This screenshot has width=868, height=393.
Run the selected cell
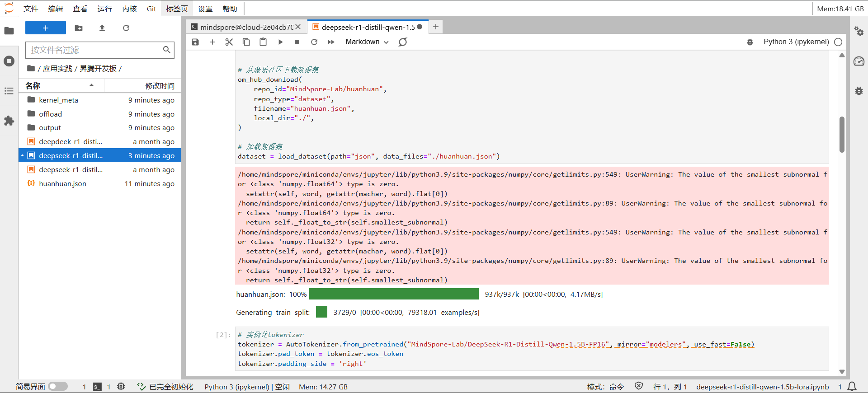pos(280,42)
